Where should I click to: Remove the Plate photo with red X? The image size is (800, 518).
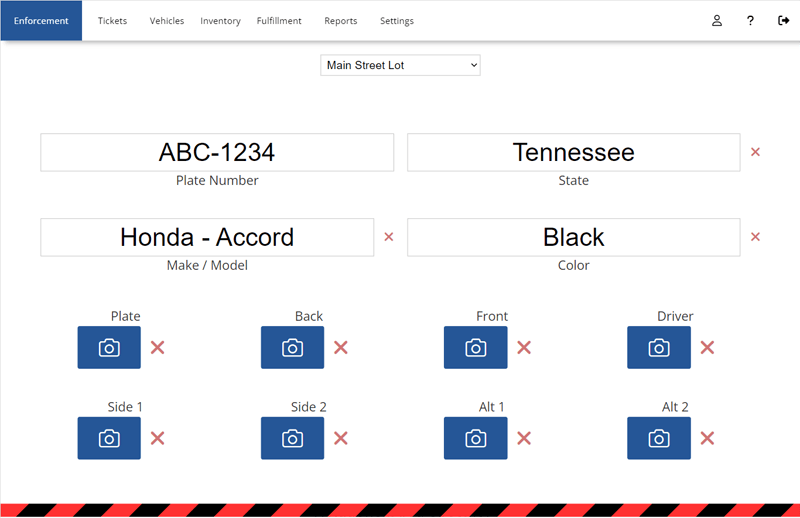coord(157,348)
